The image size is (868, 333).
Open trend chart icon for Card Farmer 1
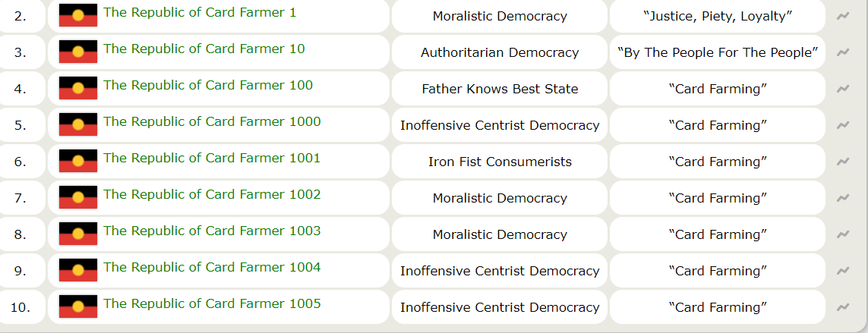pos(843,16)
